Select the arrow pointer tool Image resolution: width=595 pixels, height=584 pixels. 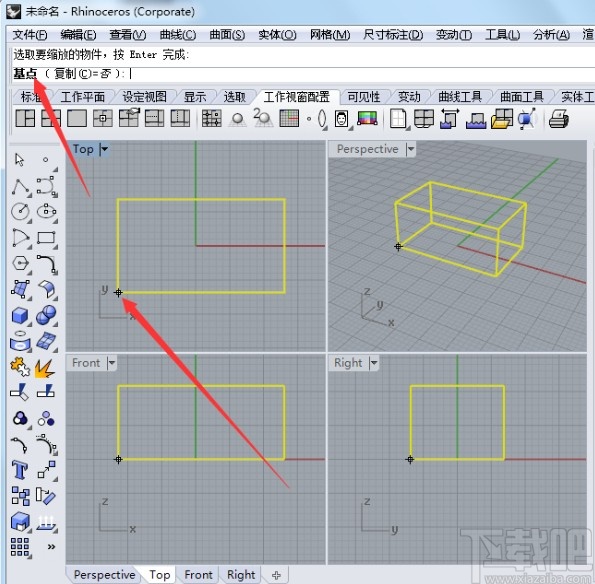coord(19,160)
